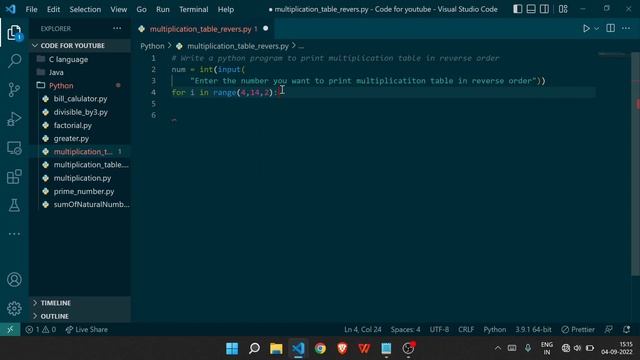Image resolution: width=640 pixels, height=360 pixels.
Task: Toggle the primary side bar
Action: pyautogui.click(x=518, y=9)
